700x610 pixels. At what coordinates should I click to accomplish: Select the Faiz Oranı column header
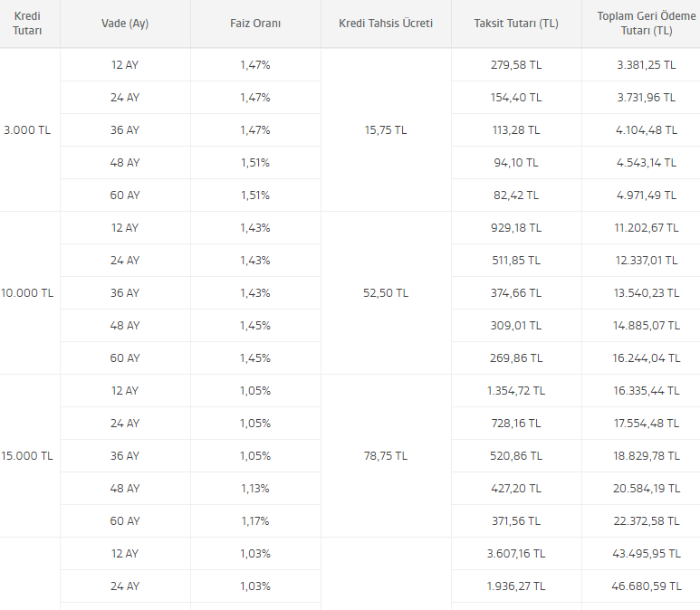click(255, 24)
